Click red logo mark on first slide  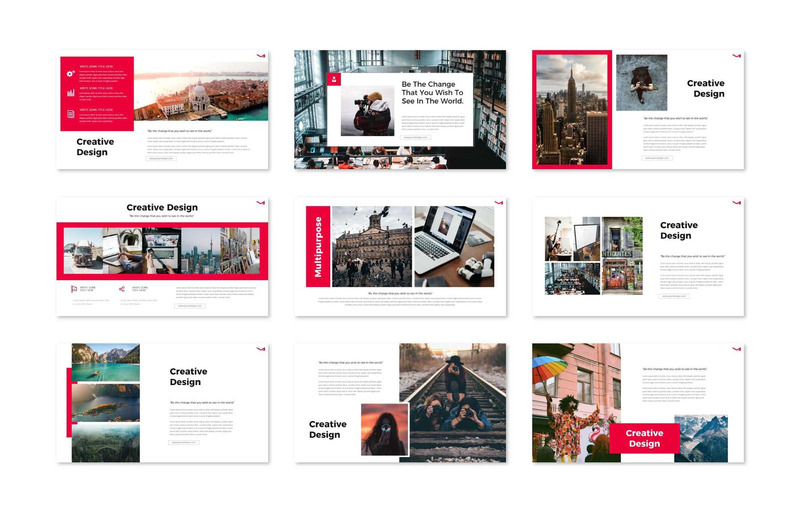click(x=261, y=55)
